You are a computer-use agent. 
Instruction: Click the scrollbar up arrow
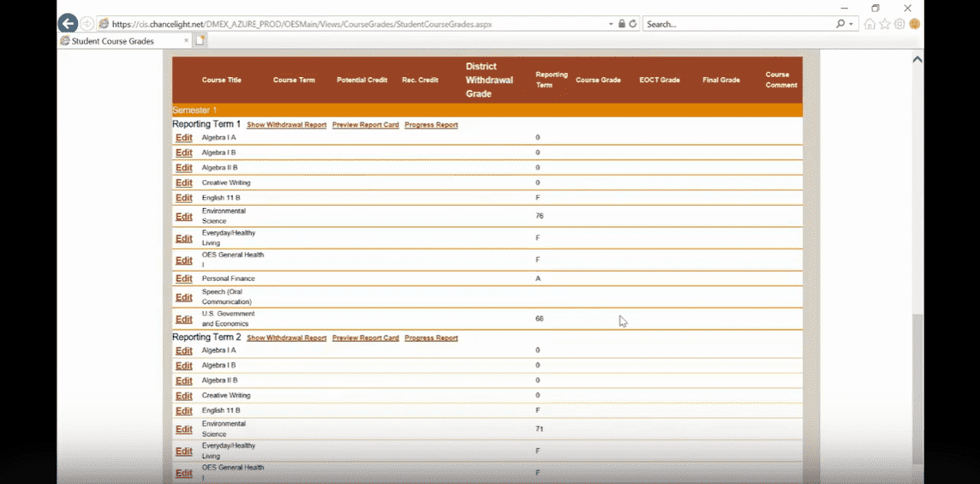[917, 60]
